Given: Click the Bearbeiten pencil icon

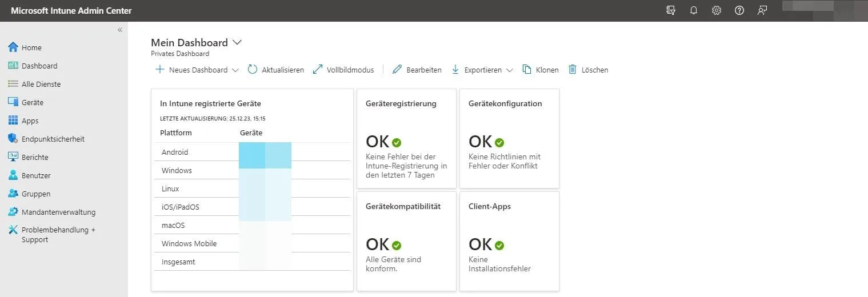Looking at the screenshot, I should (397, 70).
